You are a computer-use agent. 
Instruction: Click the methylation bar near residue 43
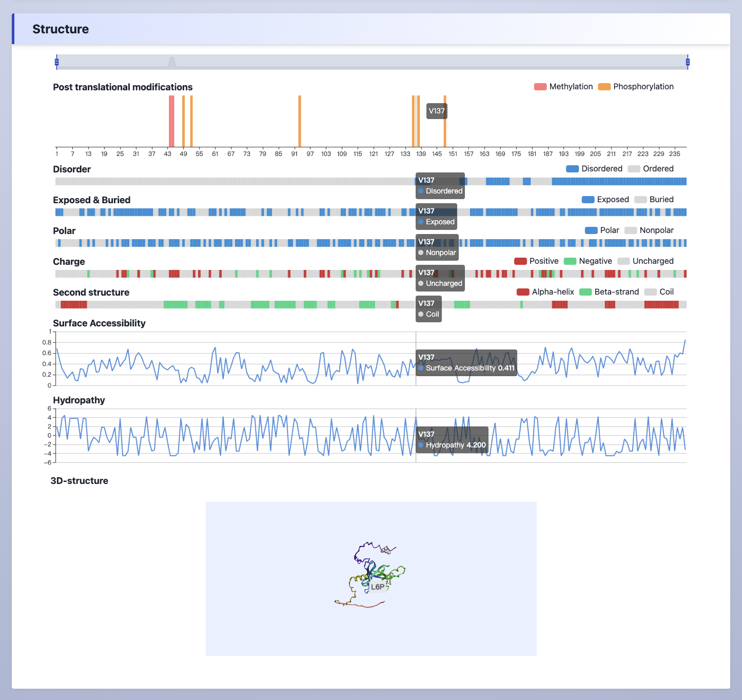pyautogui.click(x=171, y=121)
